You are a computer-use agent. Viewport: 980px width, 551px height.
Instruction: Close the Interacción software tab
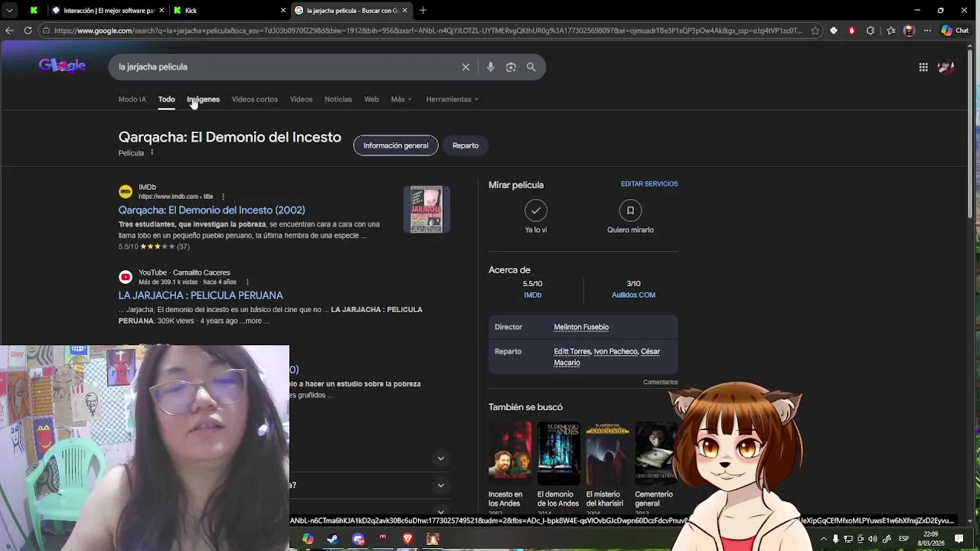[162, 10]
